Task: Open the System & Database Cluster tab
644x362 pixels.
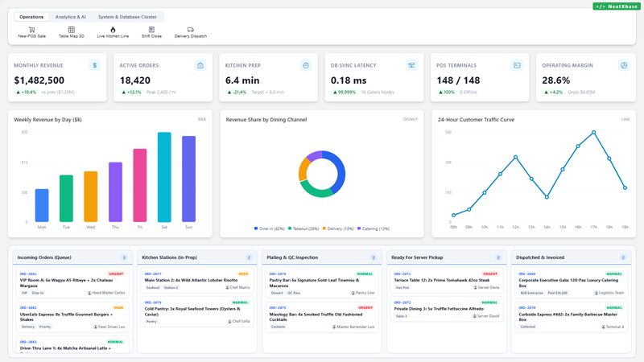Action: (127, 17)
